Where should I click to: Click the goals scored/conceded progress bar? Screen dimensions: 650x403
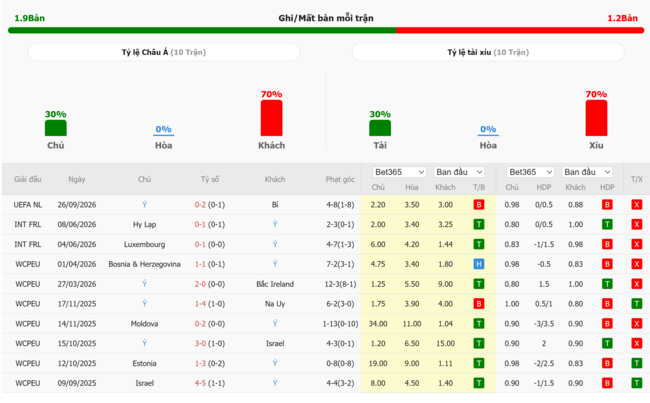[326, 30]
